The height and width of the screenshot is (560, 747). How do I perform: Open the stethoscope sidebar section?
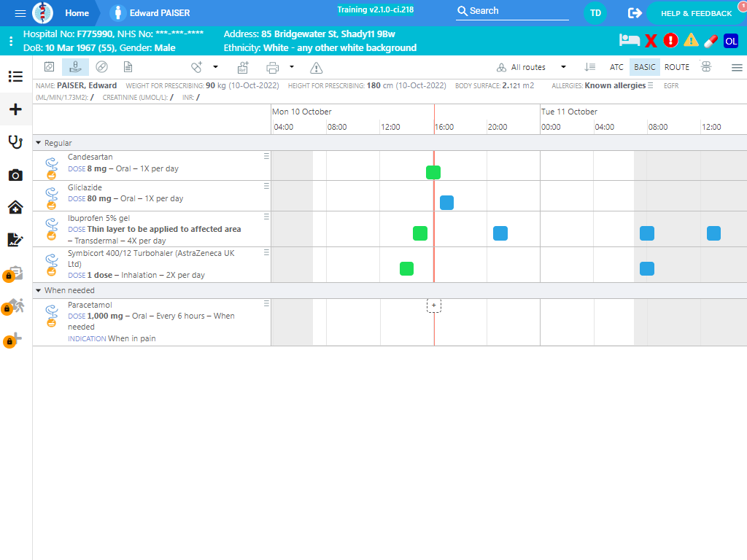15,142
